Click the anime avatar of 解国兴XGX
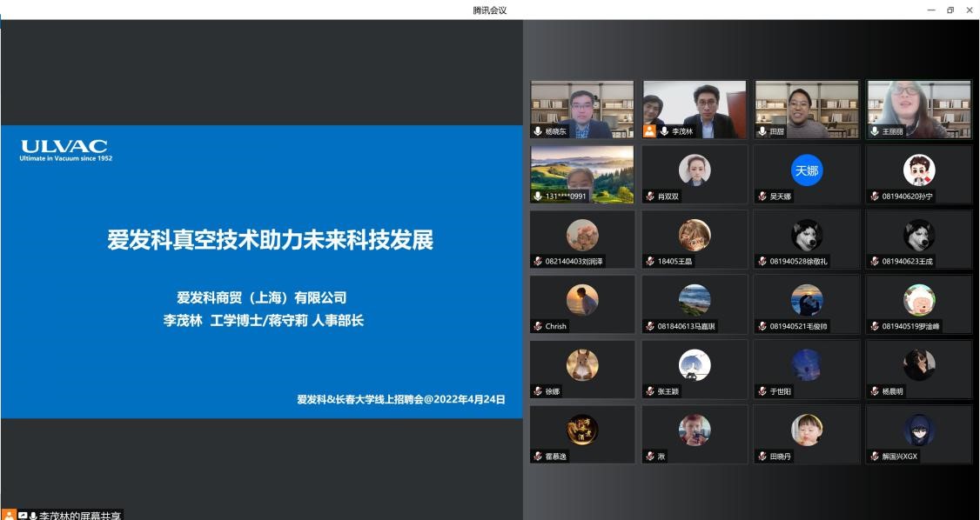Image resolution: width=980 pixels, height=520 pixels. click(919, 430)
